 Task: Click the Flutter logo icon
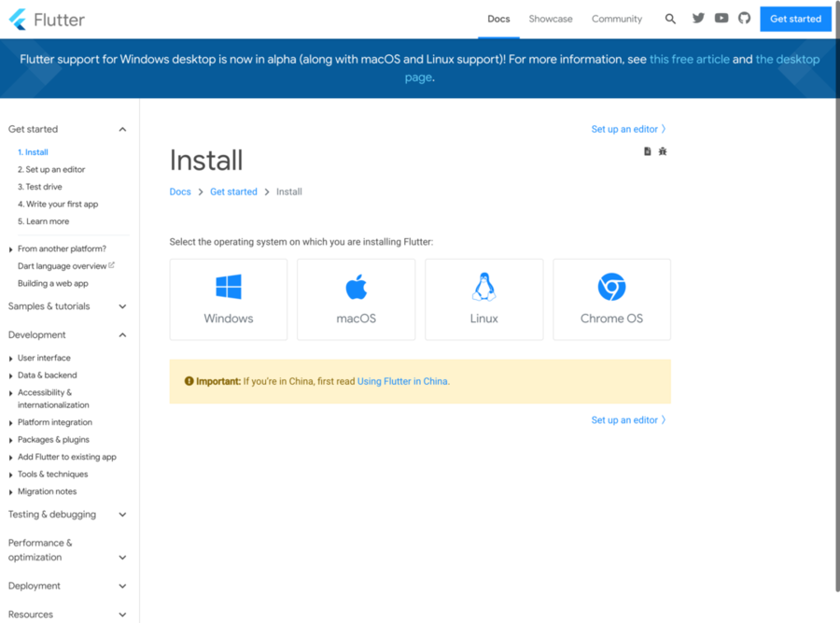tap(18, 20)
